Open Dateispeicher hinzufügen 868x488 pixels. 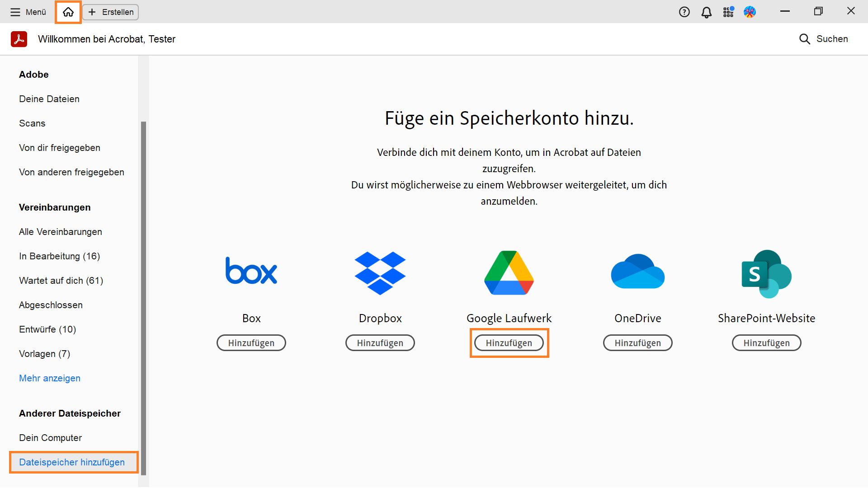point(72,462)
